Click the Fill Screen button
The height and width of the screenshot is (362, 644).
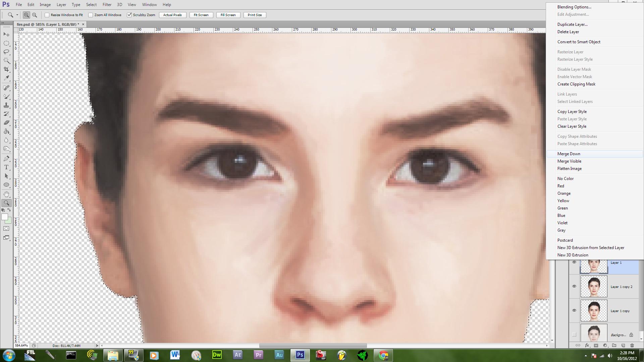click(x=228, y=15)
